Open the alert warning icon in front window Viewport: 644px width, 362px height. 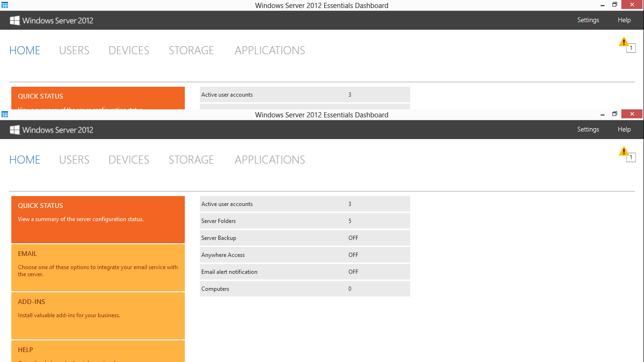click(x=624, y=151)
